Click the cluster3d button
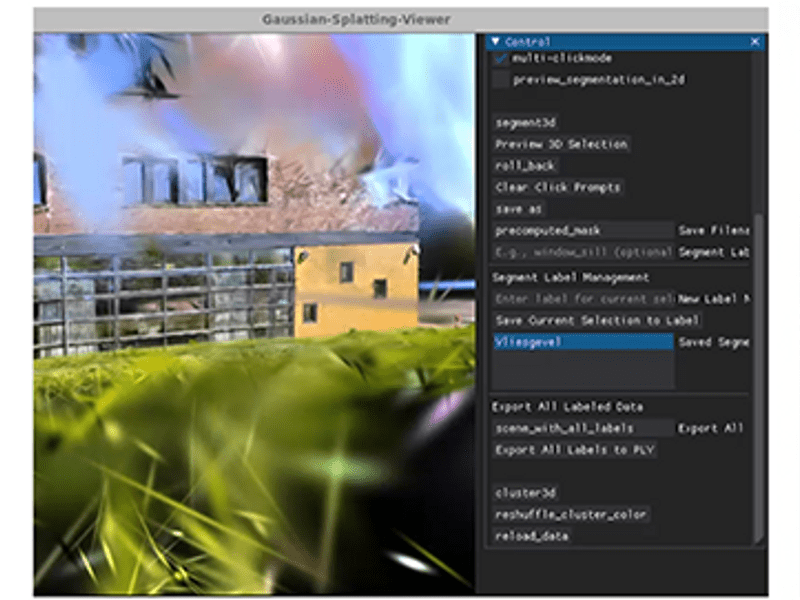800x600 pixels. coord(526,493)
